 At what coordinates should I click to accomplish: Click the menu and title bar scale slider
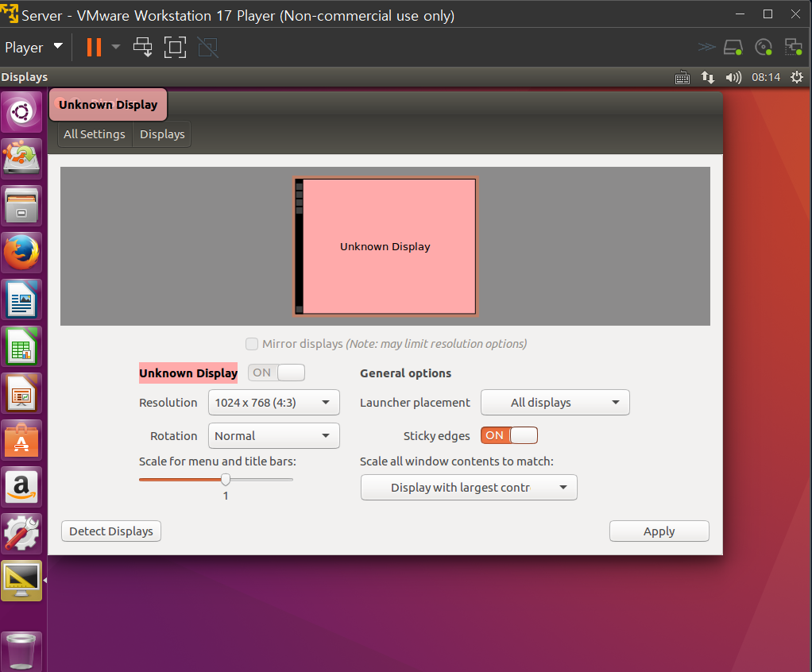pos(226,480)
